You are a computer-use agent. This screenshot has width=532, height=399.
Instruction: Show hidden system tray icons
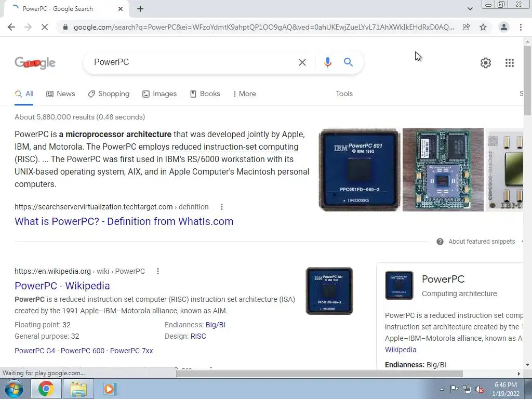coord(442,389)
